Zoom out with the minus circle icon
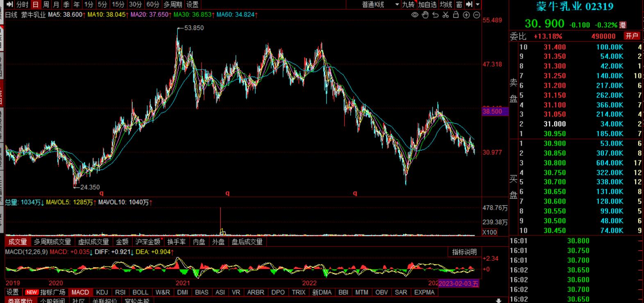 pyautogui.click(x=476, y=15)
